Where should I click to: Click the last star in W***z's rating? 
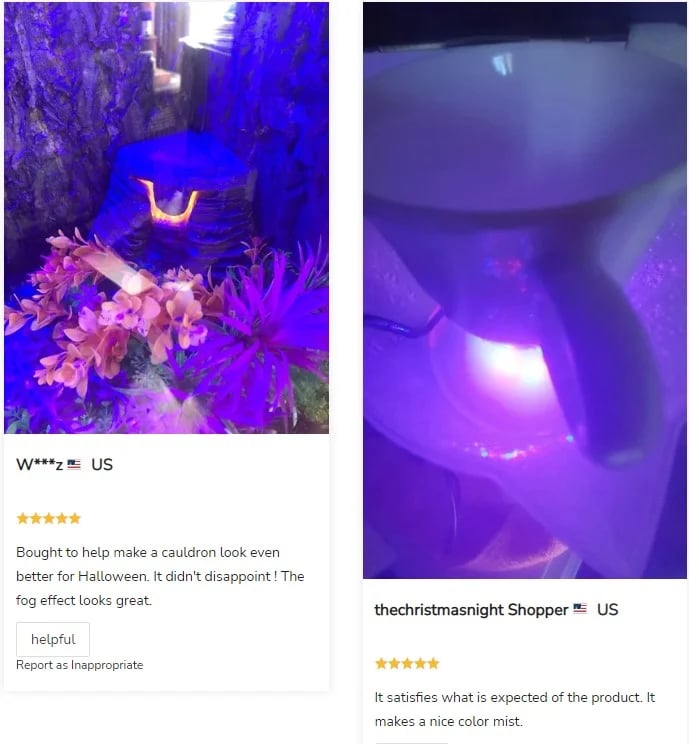tap(74, 518)
